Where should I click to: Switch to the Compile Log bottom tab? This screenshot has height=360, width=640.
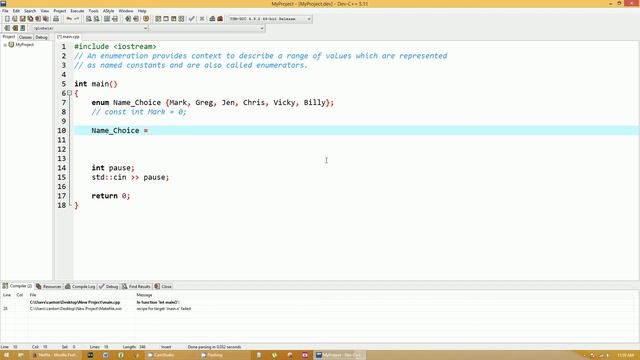[80, 287]
